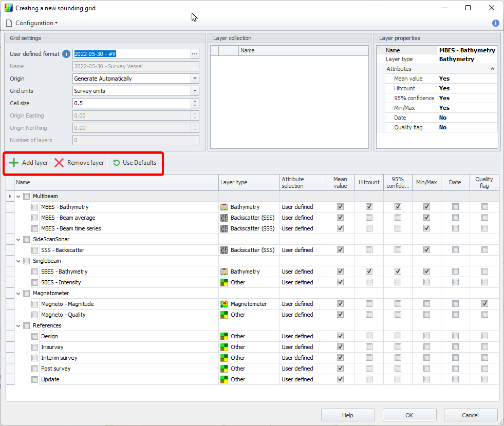The image size is (504, 426).
Task: Collapse the Multibeam group
Action: pos(18,196)
